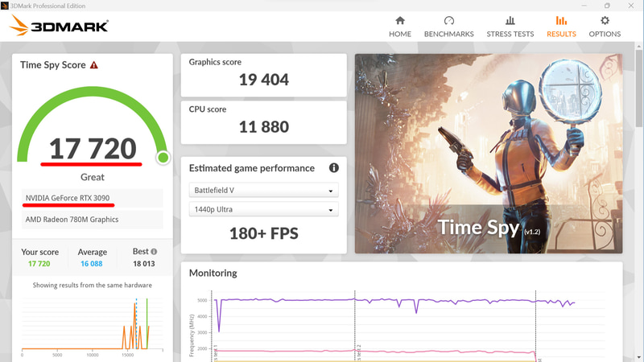This screenshot has width=644, height=362.
Task: Click the main score 17 720
Action: tap(93, 149)
